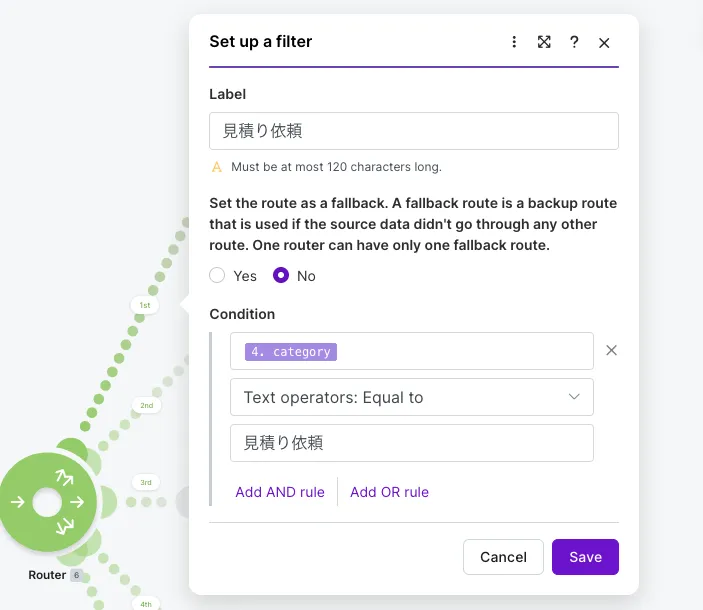703x610 pixels.
Task: Open the three-dot options menu in the filter header
Action: coord(514,42)
